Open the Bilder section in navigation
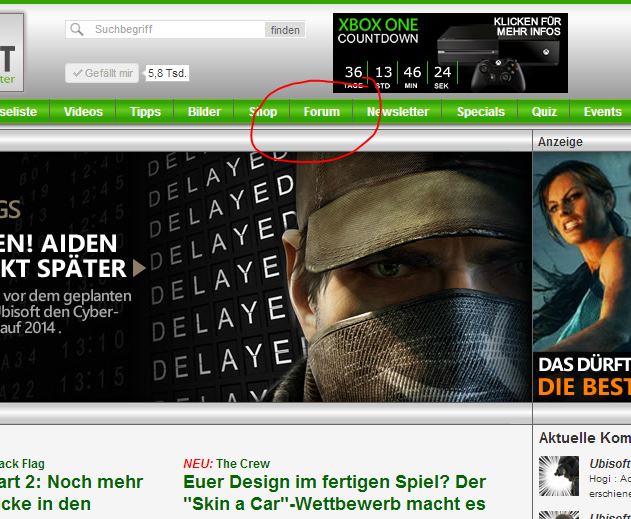The height and width of the screenshot is (519, 631). [x=204, y=112]
